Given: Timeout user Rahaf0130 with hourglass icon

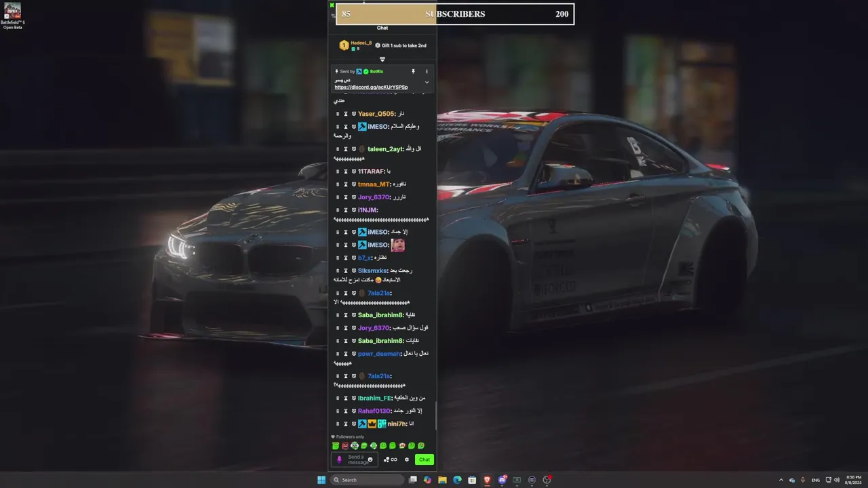Looking at the screenshot, I should click(346, 411).
